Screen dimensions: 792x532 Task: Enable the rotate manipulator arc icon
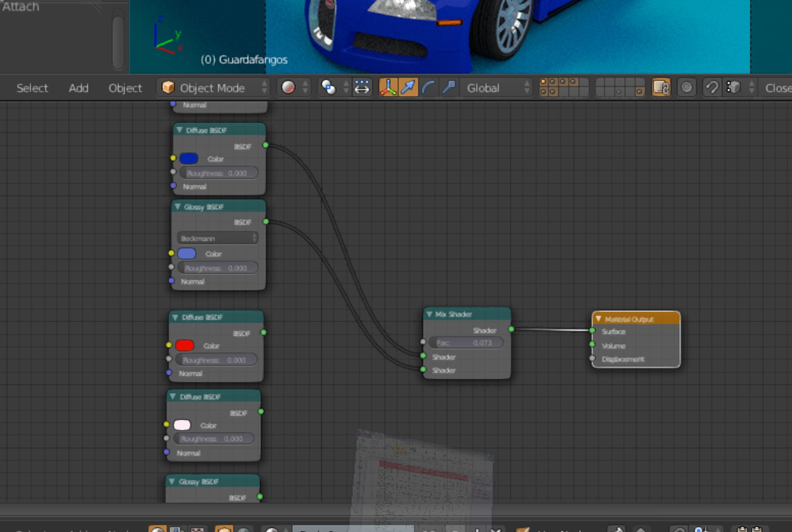coord(428,88)
